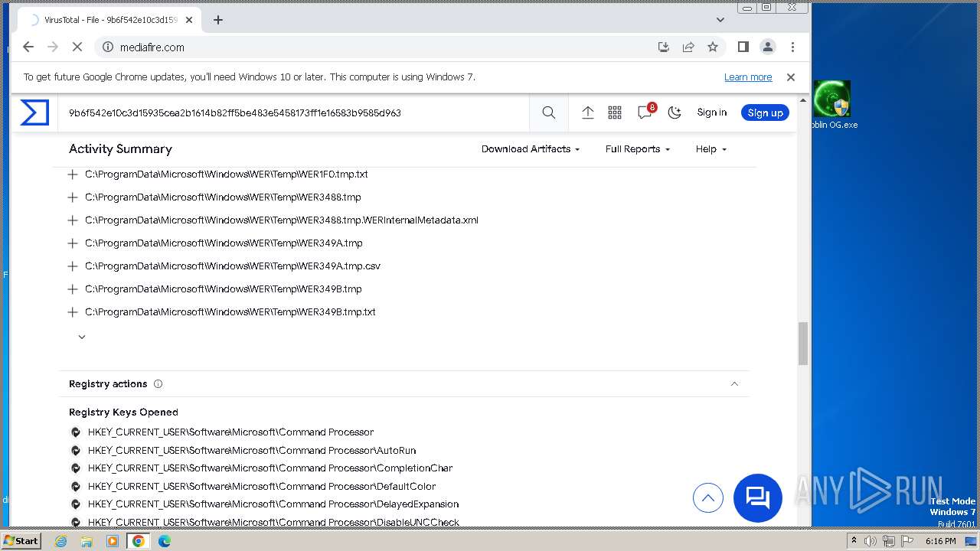This screenshot has height=551, width=980.
Task: Open the notifications comment icon
Action: (x=645, y=112)
